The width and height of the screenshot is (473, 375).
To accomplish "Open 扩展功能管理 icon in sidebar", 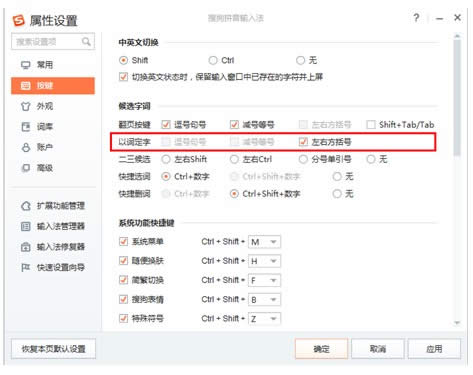I will pos(26,206).
